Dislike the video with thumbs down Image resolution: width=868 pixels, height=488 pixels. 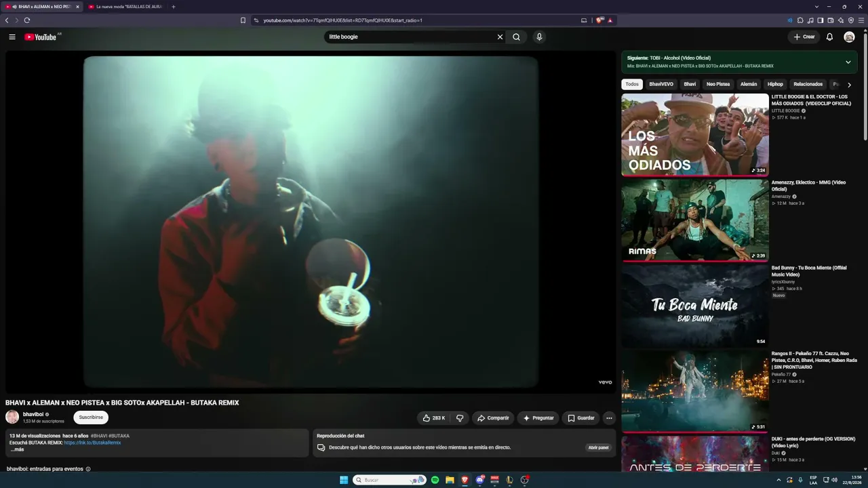tap(460, 418)
